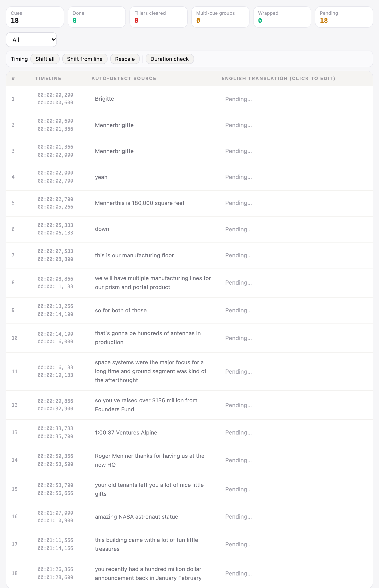Click the Rescale timing button
Image resolution: width=379 pixels, height=588 pixels.
tap(125, 59)
